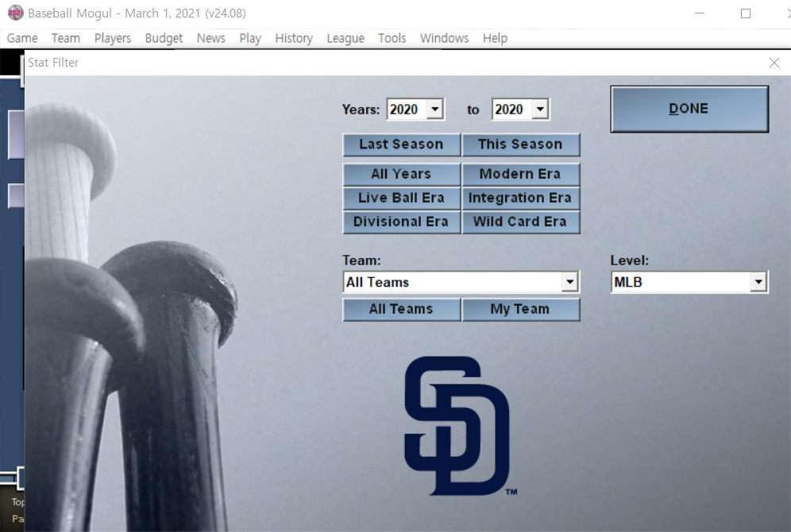Screen dimensions: 791x532
Task: Open the Level dropdown arrow
Action: [x=758, y=282]
